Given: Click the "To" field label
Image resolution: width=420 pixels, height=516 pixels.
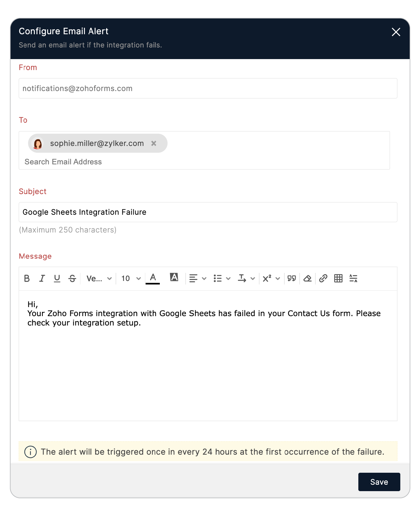Looking at the screenshot, I should point(23,120).
